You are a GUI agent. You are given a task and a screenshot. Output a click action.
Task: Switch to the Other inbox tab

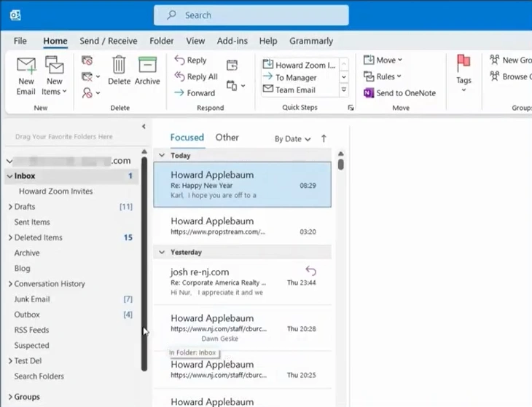pyautogui.click(x=227, y=138)
